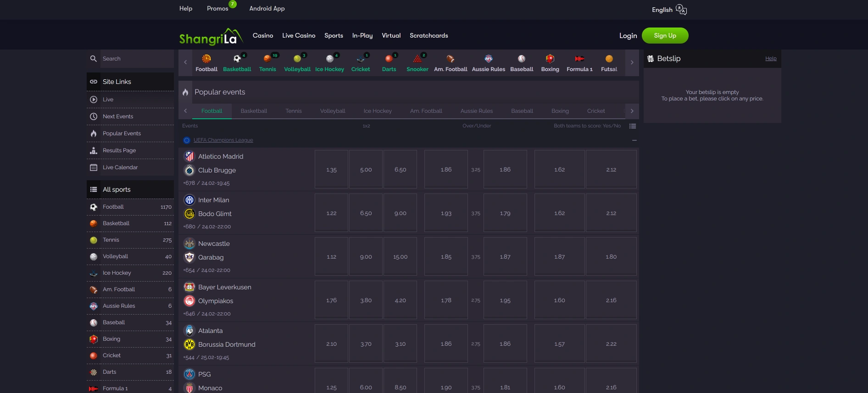Click popular events tabs right chevron
Image resolution: width=868 pixels, height=393 pixels.
coord(632,111)
